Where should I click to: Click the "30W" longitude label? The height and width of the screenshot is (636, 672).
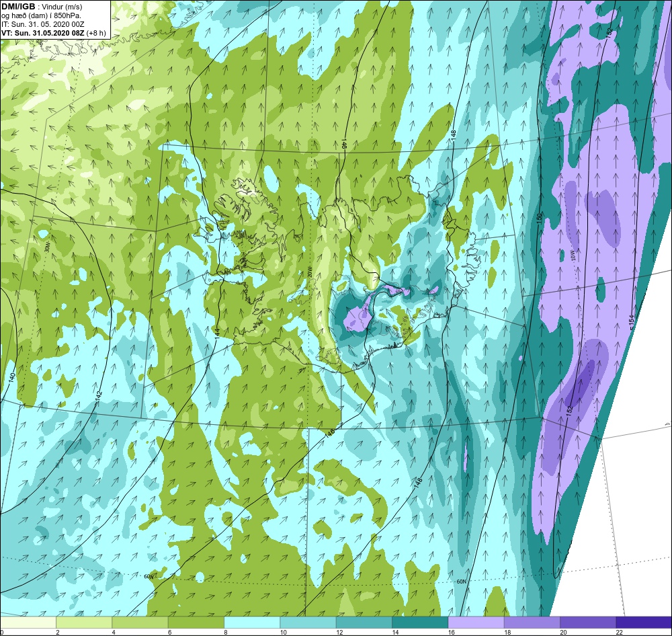pyautogui.click(x=48, y=247)
